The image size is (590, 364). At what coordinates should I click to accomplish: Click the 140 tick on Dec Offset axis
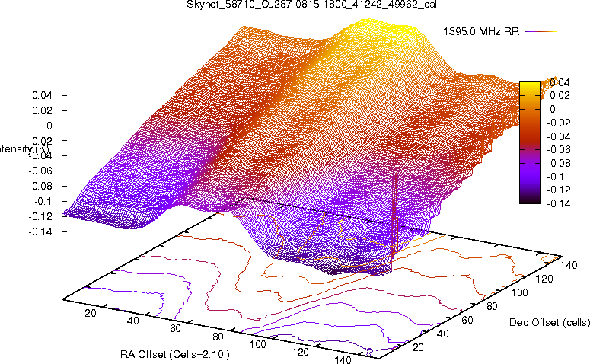point(569,265)
